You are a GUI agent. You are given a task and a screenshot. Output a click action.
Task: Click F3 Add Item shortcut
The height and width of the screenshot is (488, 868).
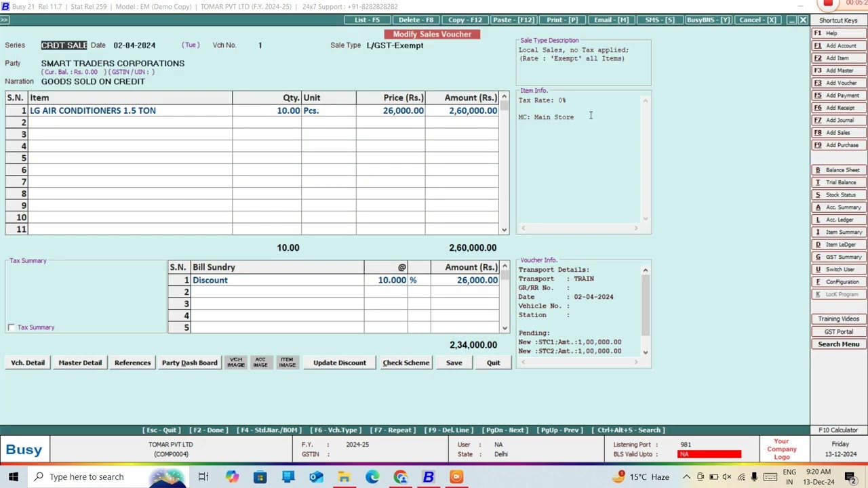pyautogui.click(x=838, y=58)
